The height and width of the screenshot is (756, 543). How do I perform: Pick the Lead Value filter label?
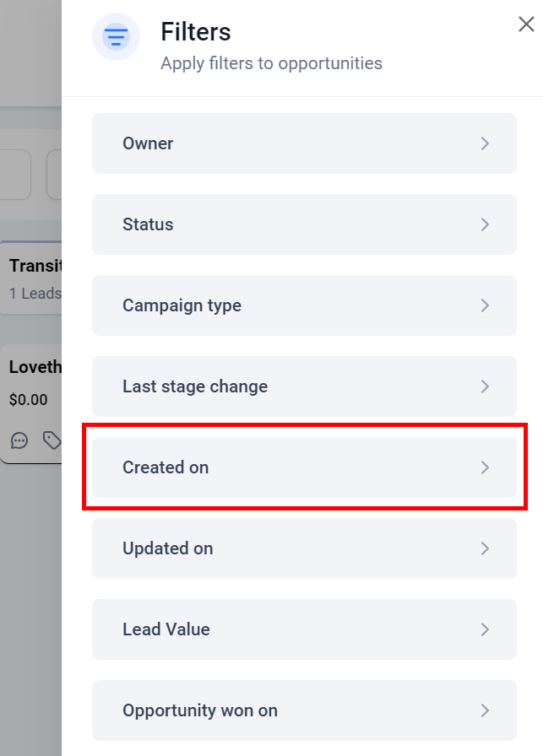point(166,629)
